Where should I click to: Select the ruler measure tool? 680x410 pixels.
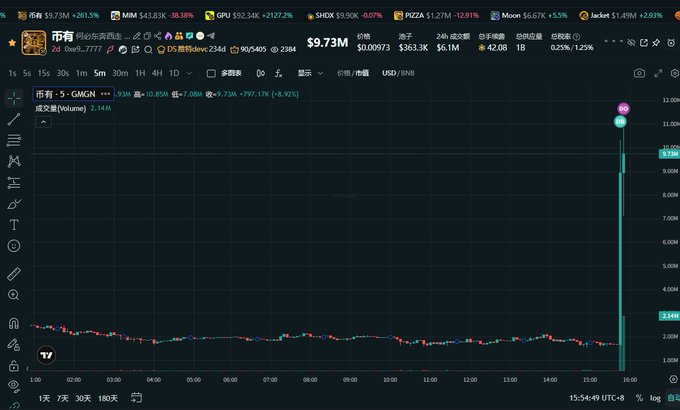pyautogui.click(x=14, y=274)
